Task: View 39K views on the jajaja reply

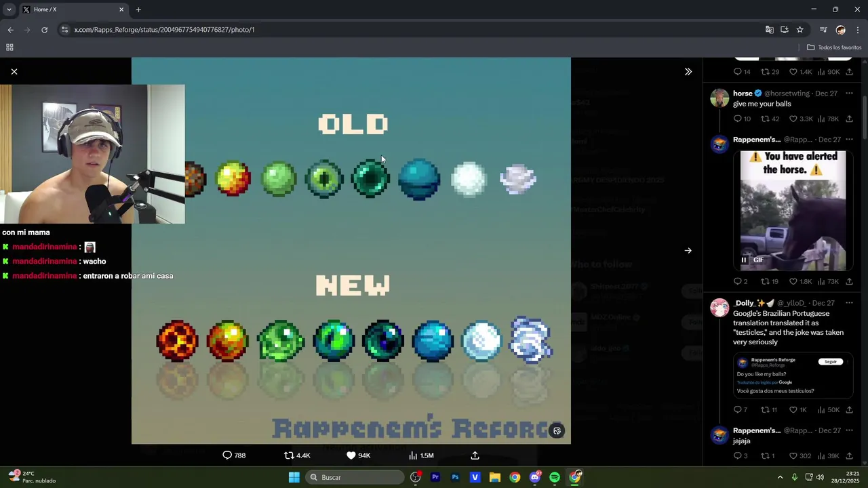Action: 828,456
